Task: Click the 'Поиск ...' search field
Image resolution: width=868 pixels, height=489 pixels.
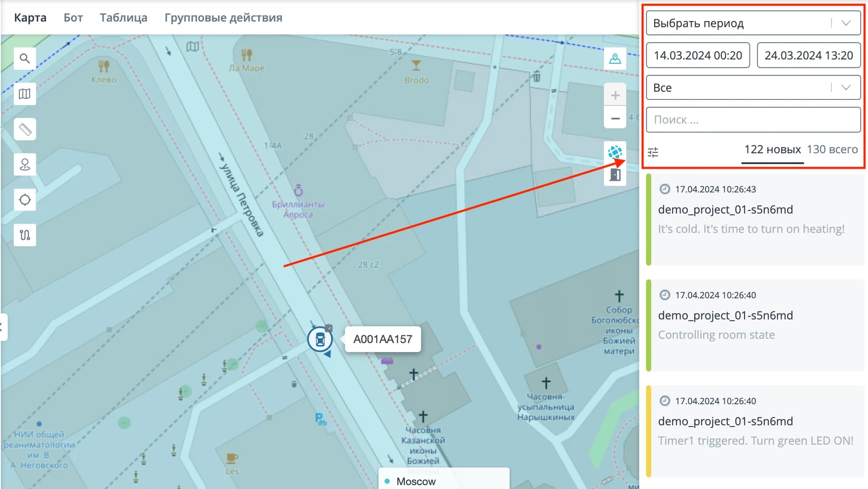Action: pyautogui.click(x=753, y=120)
